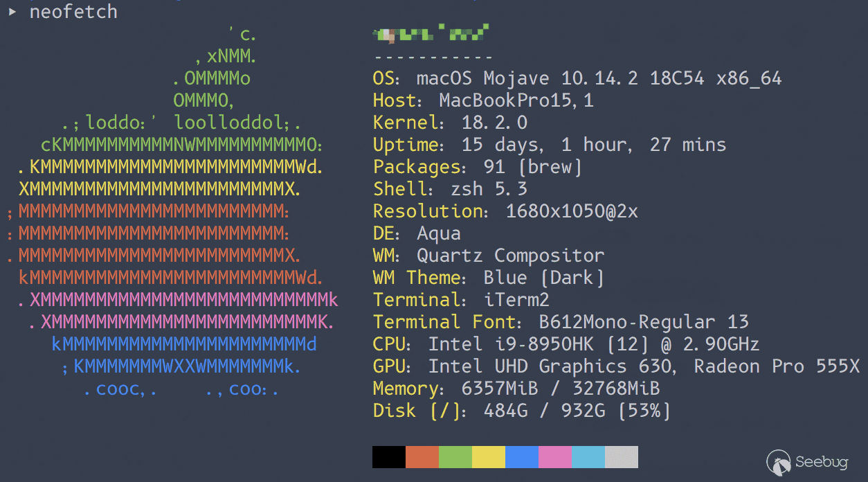Select the GPU value listing Intel UHD Graphics 630

(644, 366)
